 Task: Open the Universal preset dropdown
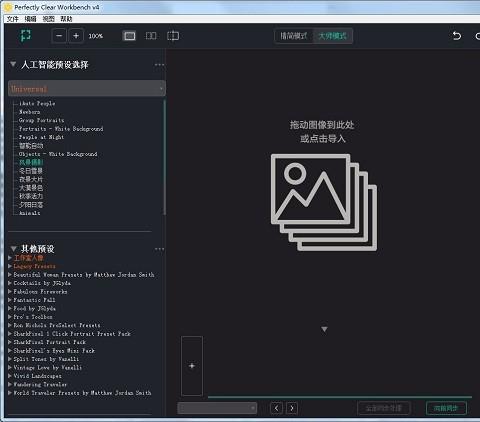click(87, 88)
